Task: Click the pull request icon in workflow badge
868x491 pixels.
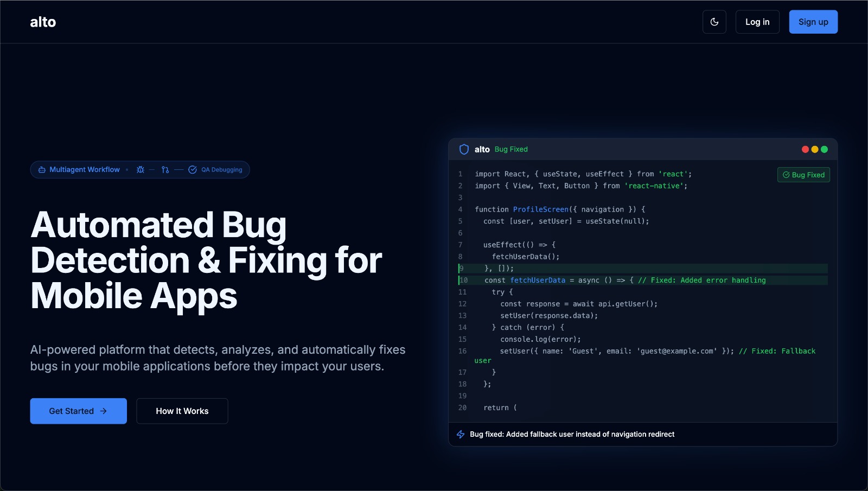Action: pos(165,170)
